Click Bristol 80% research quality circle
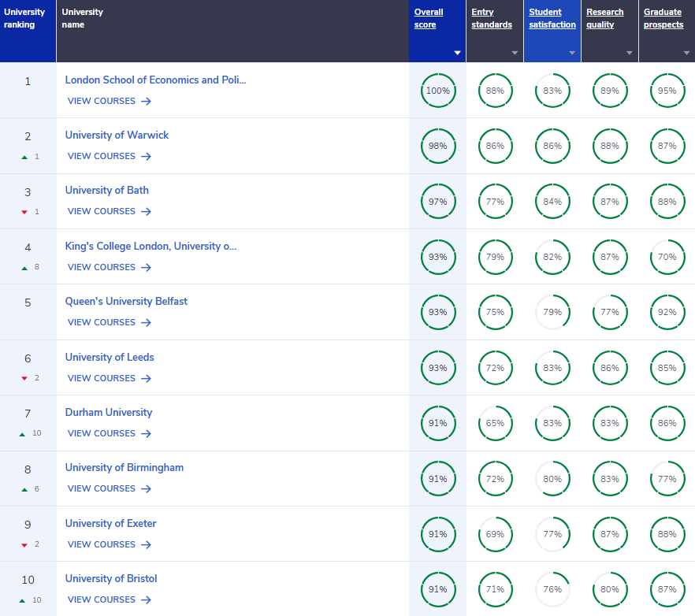695x616 pixels. (610, 589)
